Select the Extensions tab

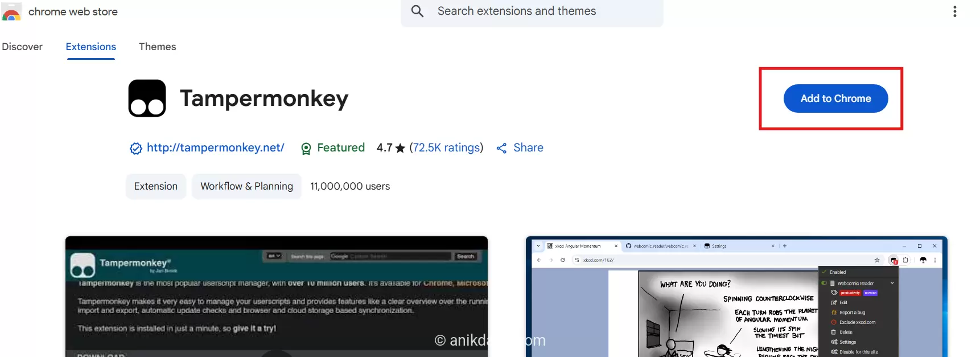91,47
